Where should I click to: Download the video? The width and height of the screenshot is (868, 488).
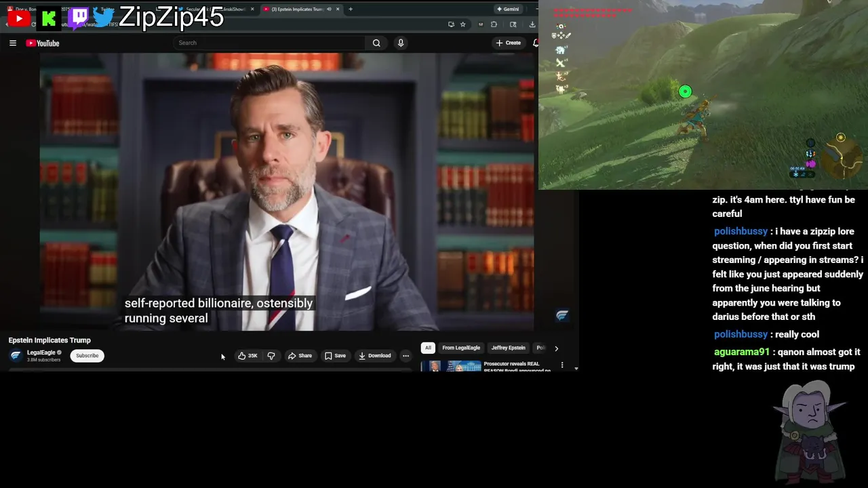[375, 356]
